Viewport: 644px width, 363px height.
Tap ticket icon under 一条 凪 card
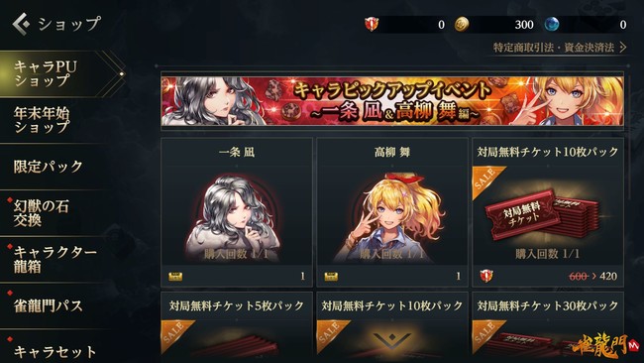(175, 277)
